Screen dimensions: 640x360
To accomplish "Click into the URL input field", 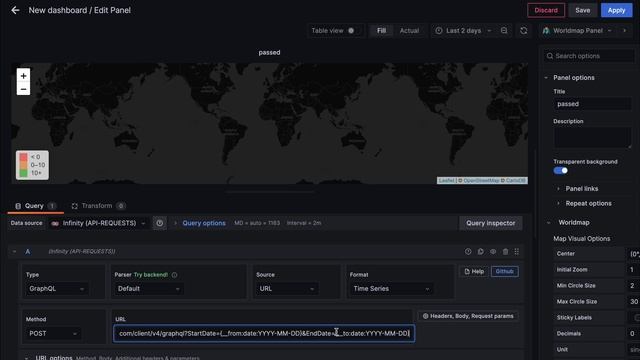I will tap(264, 333).
